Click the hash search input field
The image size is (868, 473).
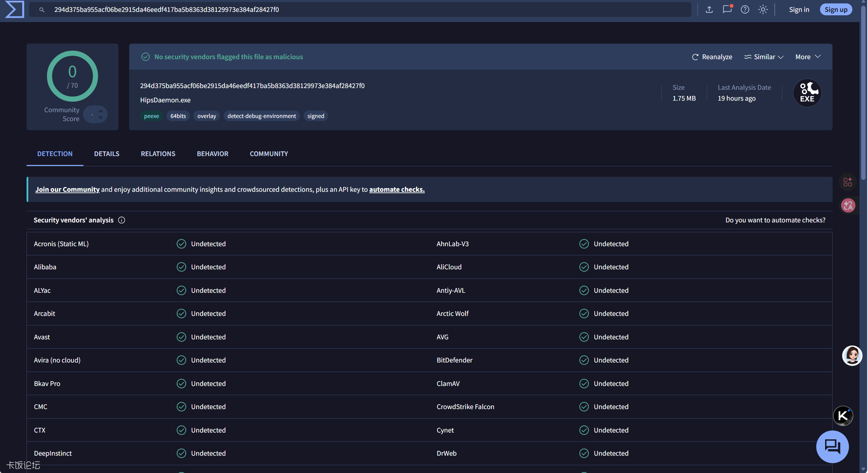[x=360, y=10]
